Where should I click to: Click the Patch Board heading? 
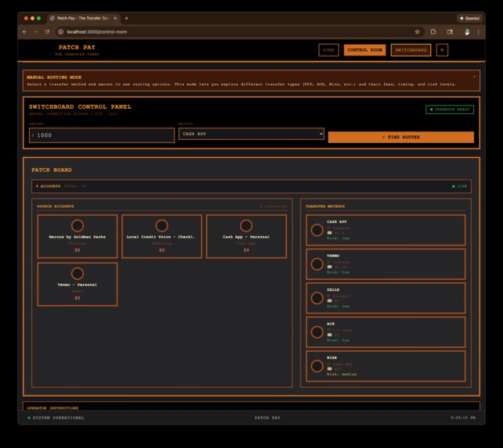pos(52,170)
